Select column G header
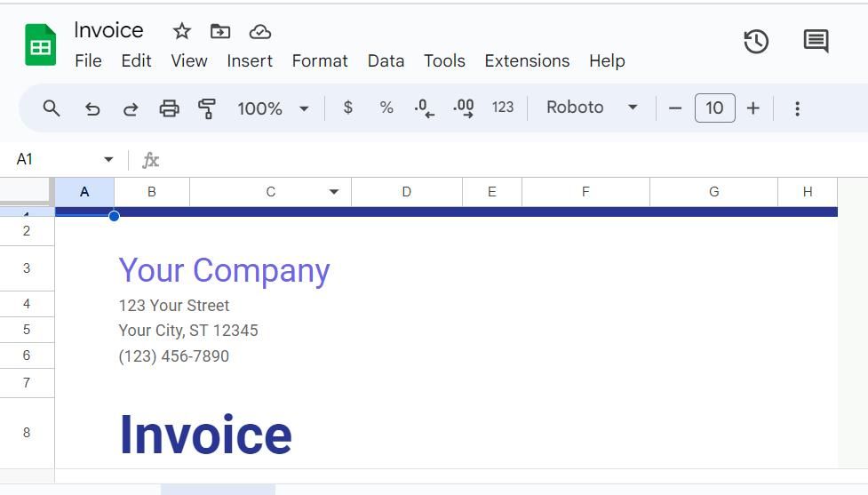The height and width of the screenshot is (495, 868). [713, 192]
